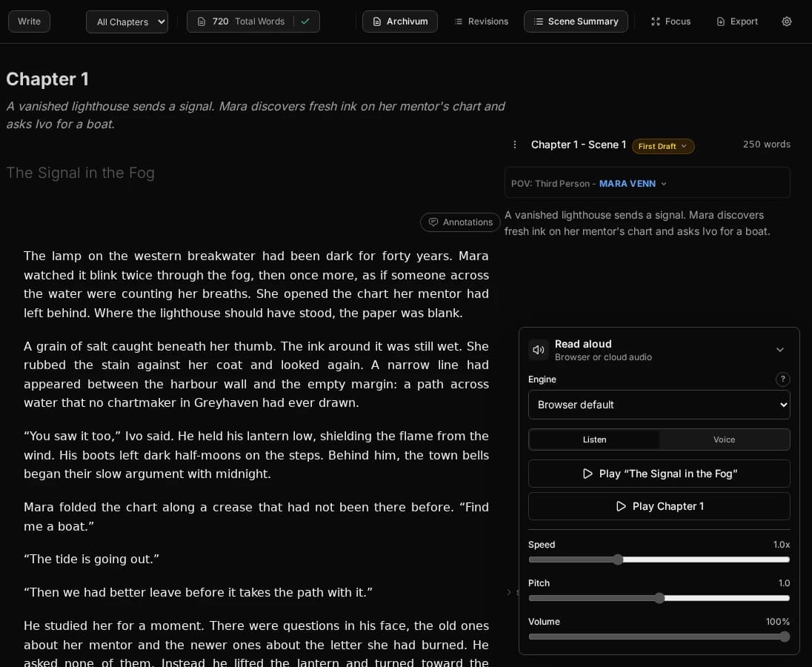Toggle the Scene Summary view
Image resolution: width=812 pixels, height=667 pixels.
pyautogui.click(x=576, y=21)
